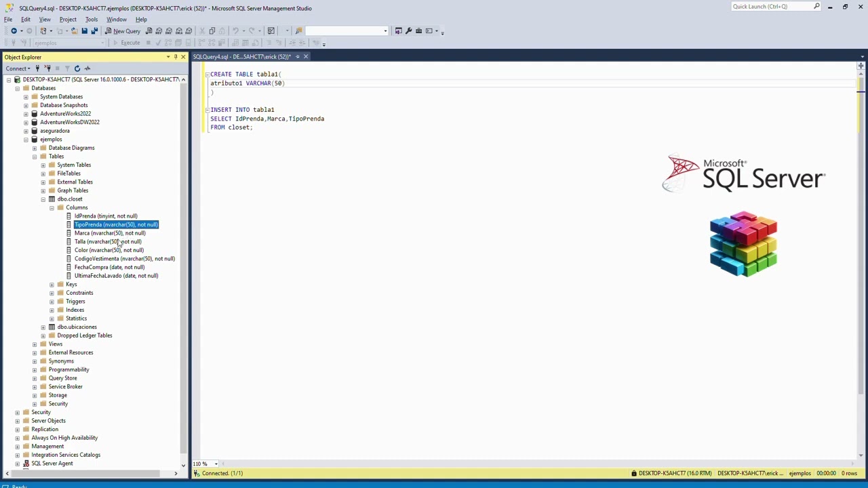The width and height of the screenshot is (868, 488).
Task: Open the View menu
Action: click(45, 19)
